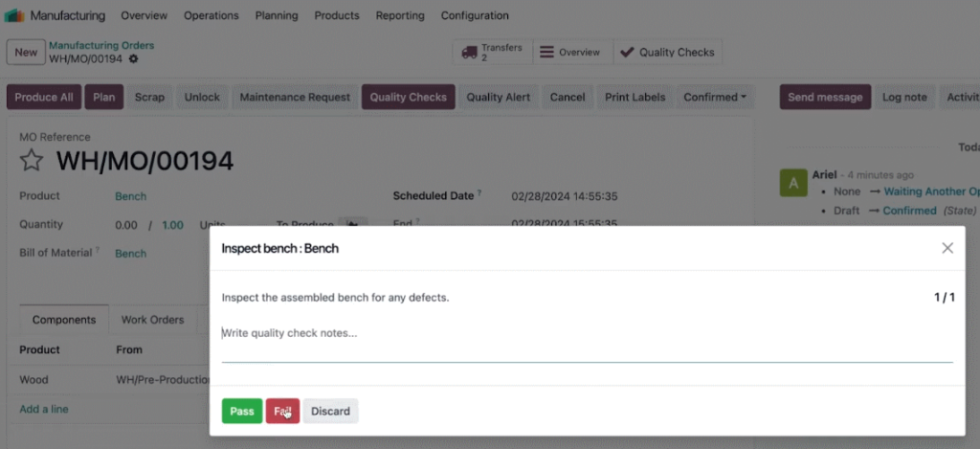Go to Manufacturing Orders breadcrumb
The image size is (980, 449).
[101, 46]
